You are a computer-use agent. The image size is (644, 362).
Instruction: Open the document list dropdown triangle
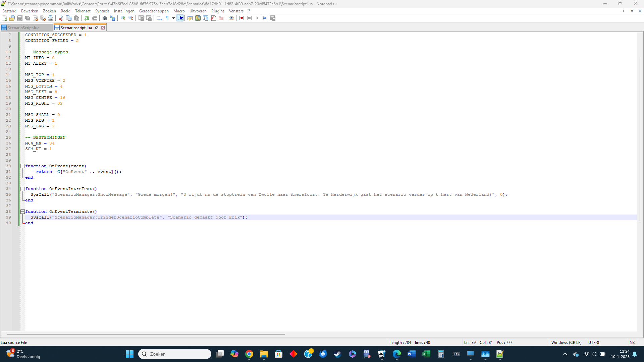tap(632, 11)
